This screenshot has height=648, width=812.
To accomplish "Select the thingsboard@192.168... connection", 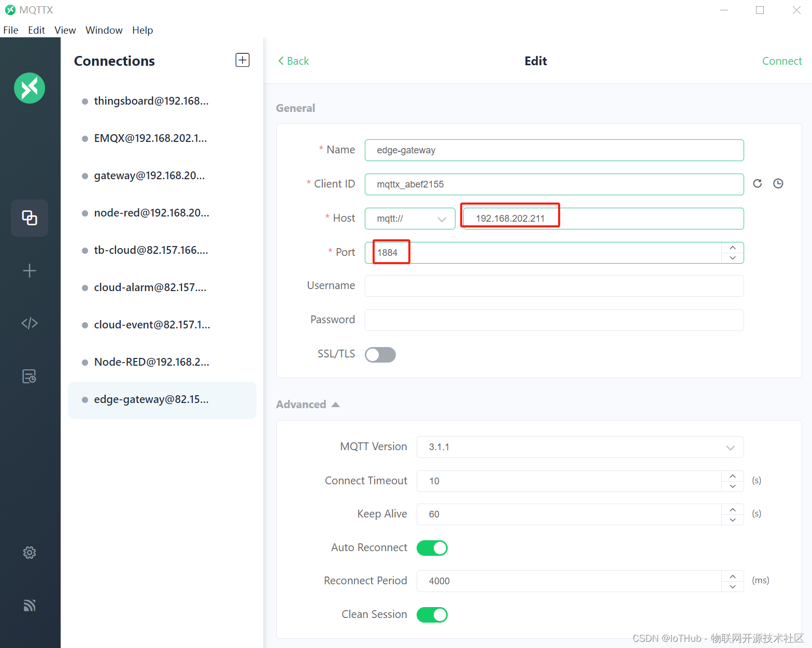I will tap(162, 101).
